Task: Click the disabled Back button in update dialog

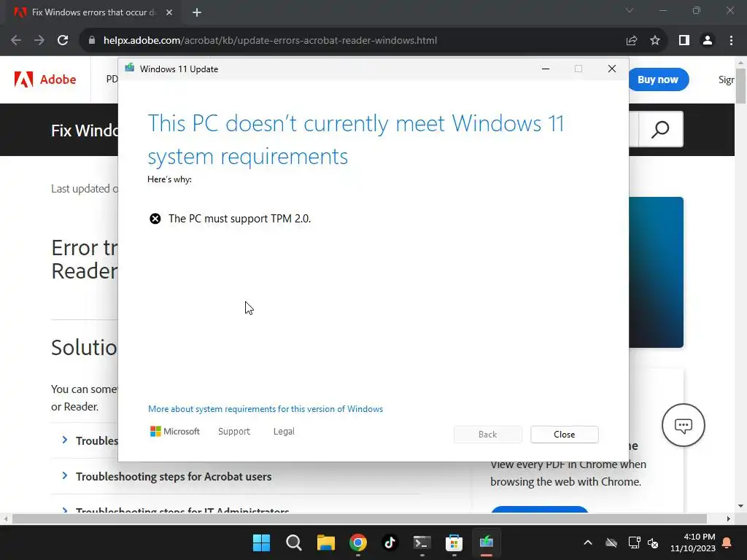Action: pyautogui.click(x=487, y=435)
